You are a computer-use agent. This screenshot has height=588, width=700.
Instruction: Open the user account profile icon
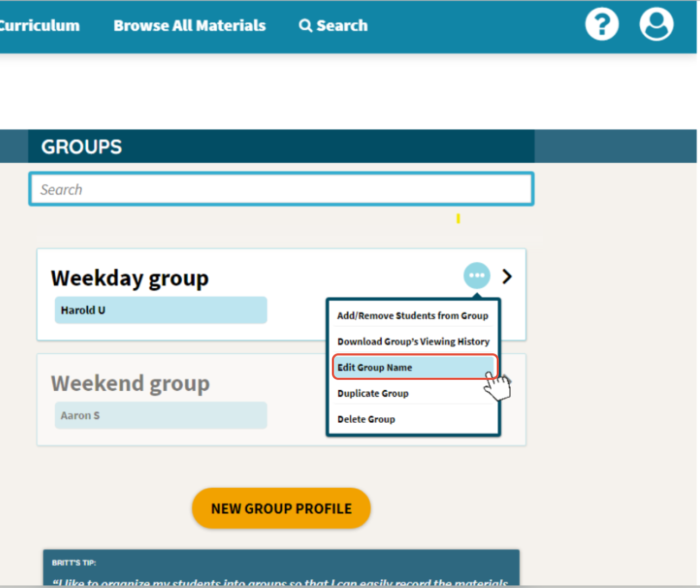pyautogui.click(x=656, y=24)
